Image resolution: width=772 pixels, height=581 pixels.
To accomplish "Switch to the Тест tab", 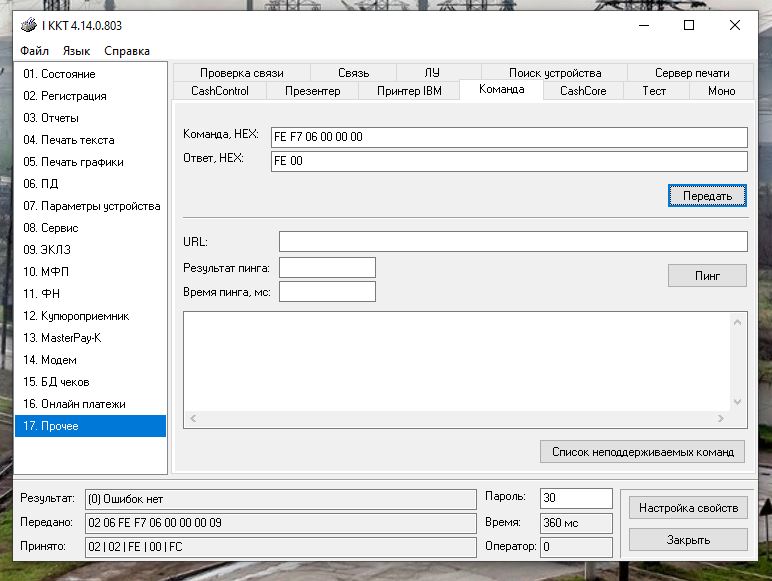I will pyautogui.click(x=654, y=91).
